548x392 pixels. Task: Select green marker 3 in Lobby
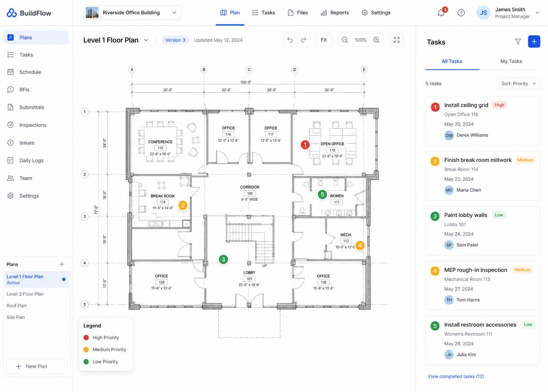click(223, 259)
